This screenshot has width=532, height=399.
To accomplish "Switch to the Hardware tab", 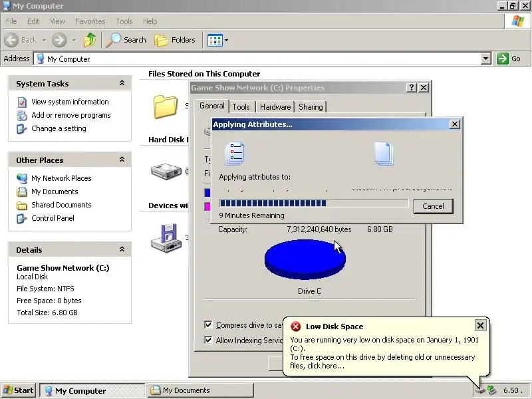I will pyautogui.click(x=275, y=107).
